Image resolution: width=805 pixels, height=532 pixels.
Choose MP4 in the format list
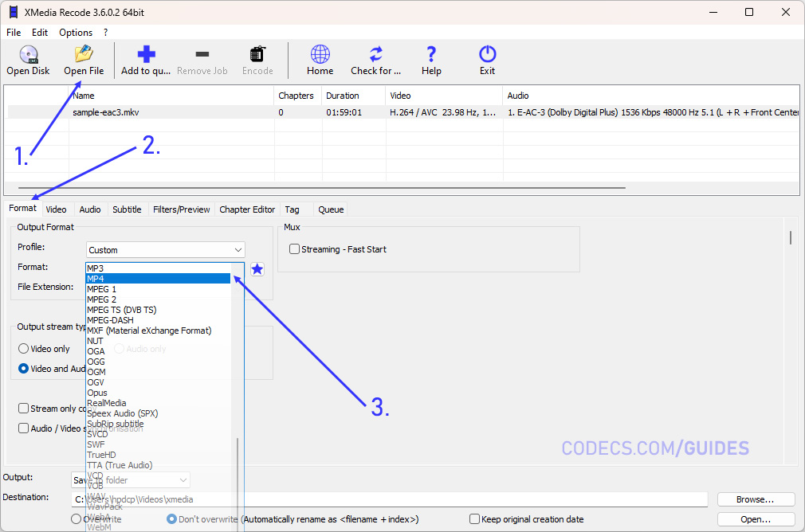click(x=158, y=279)
